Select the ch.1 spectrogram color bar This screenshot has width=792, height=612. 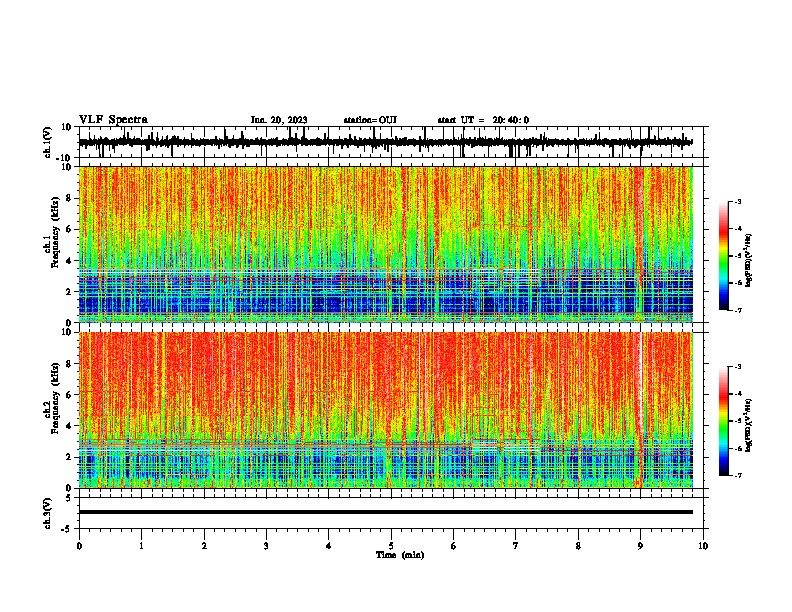pos(723,256)
